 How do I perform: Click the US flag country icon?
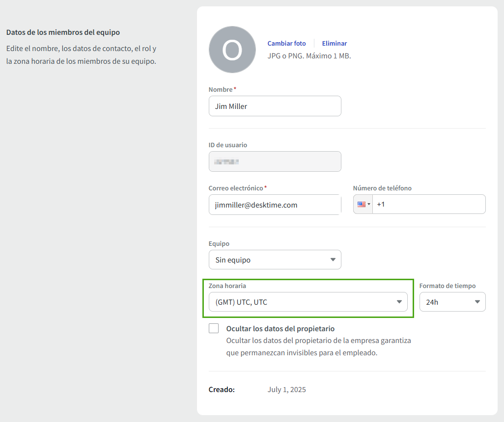tap(361, 204)
